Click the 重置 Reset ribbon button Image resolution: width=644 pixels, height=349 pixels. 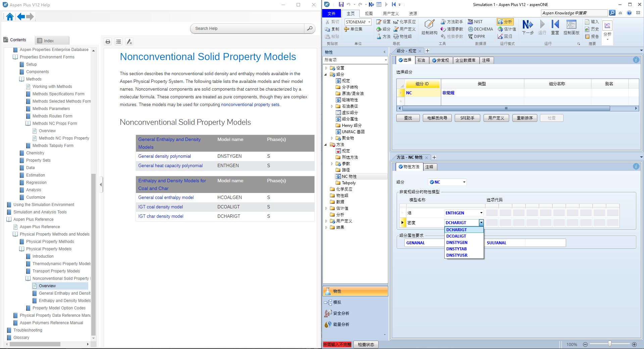coord(555,27)
